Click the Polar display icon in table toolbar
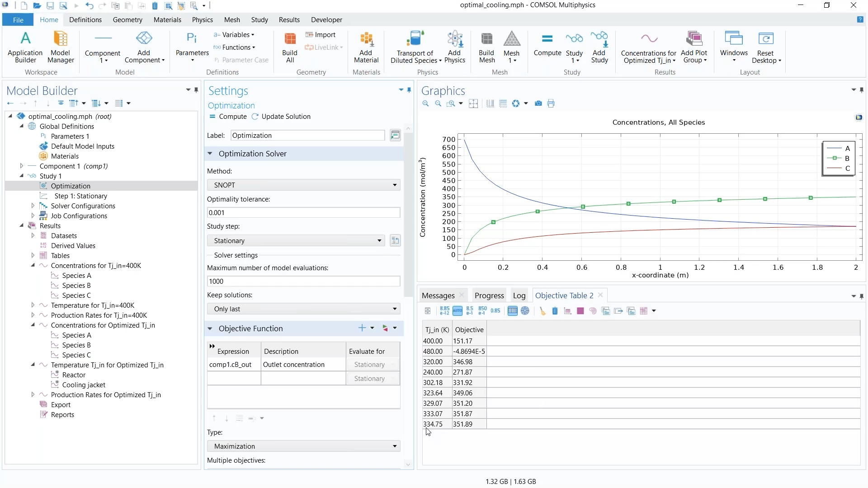This screenshot has height=488, width=868. [525, 311]
